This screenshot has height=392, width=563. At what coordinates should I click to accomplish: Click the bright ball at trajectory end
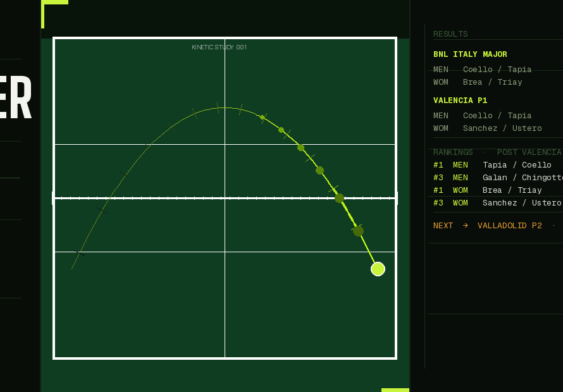pos(378,269)
